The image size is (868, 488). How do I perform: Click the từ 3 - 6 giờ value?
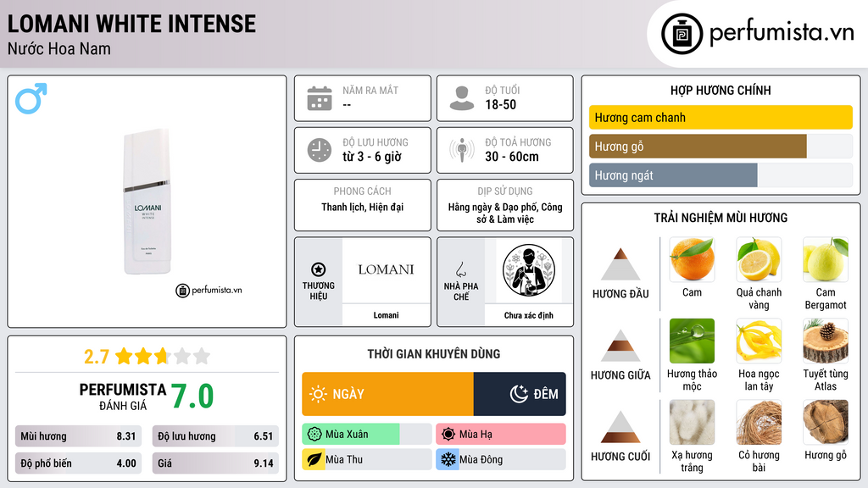(371, 157)
